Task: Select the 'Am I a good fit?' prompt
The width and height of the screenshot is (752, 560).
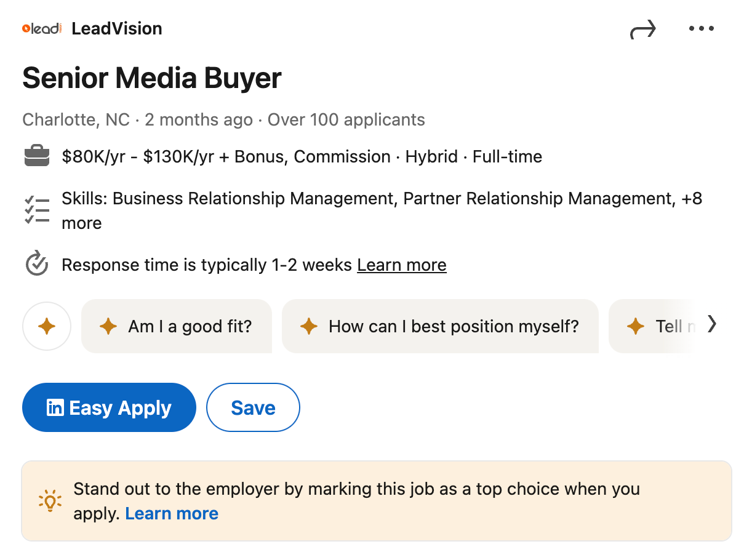Action: tap(177, 326)
